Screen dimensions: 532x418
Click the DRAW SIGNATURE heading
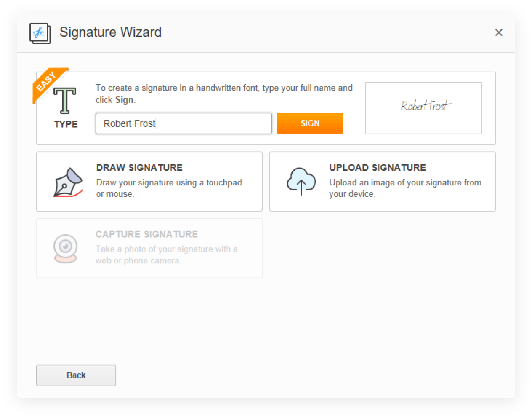coord(139,168)
